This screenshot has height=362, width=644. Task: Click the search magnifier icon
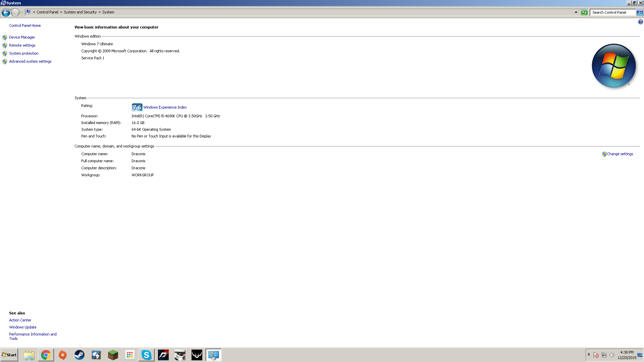pos(639,12)
